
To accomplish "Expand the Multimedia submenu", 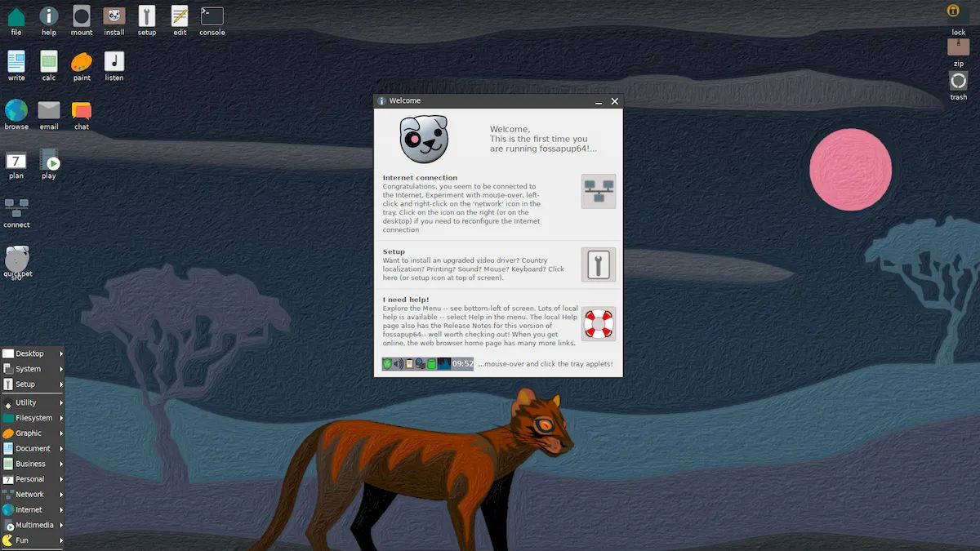I will [x=33, y=525].
